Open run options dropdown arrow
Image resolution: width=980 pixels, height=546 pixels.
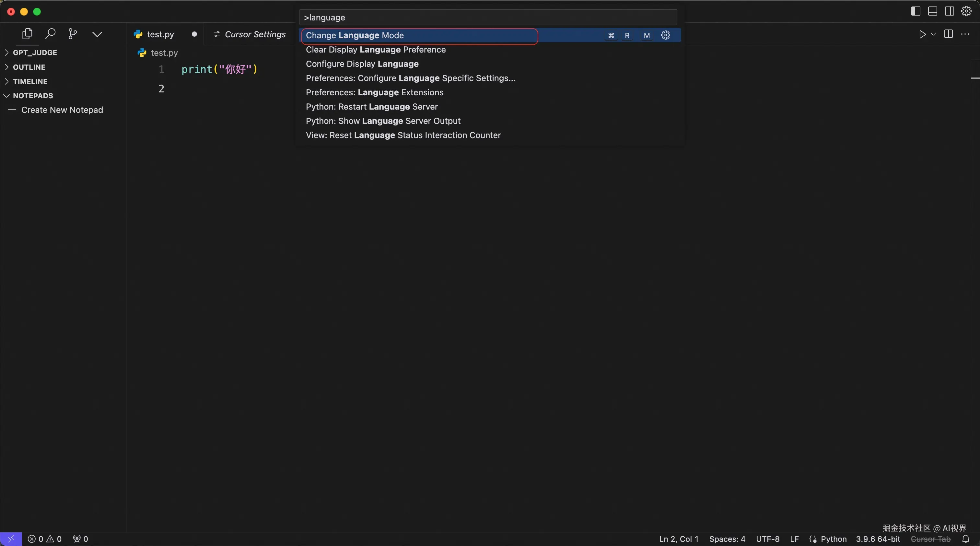click(933, 34)
